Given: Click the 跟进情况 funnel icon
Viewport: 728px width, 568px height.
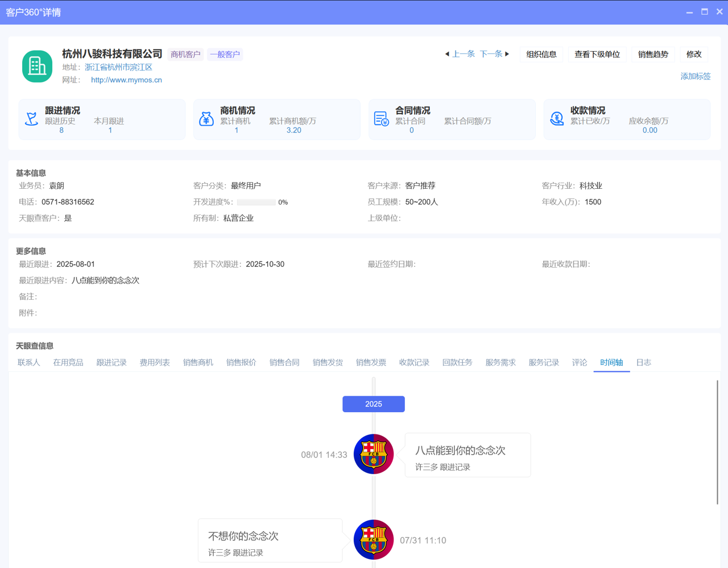Looking at the screenshot, I should (31, 118).
